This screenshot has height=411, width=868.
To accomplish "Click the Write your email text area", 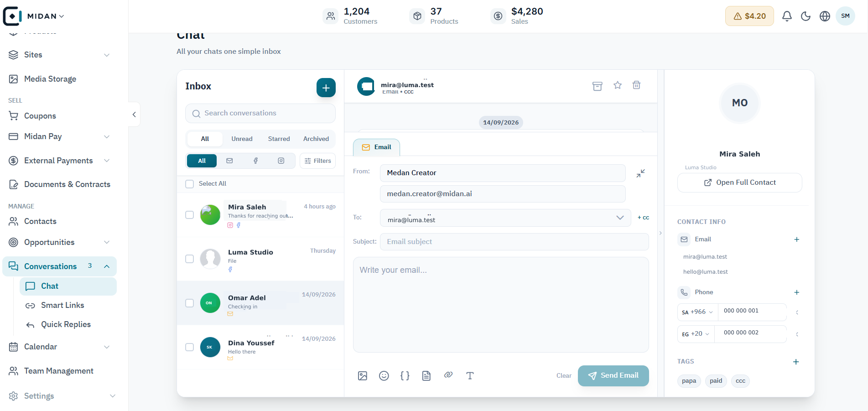I will point(501,305).
